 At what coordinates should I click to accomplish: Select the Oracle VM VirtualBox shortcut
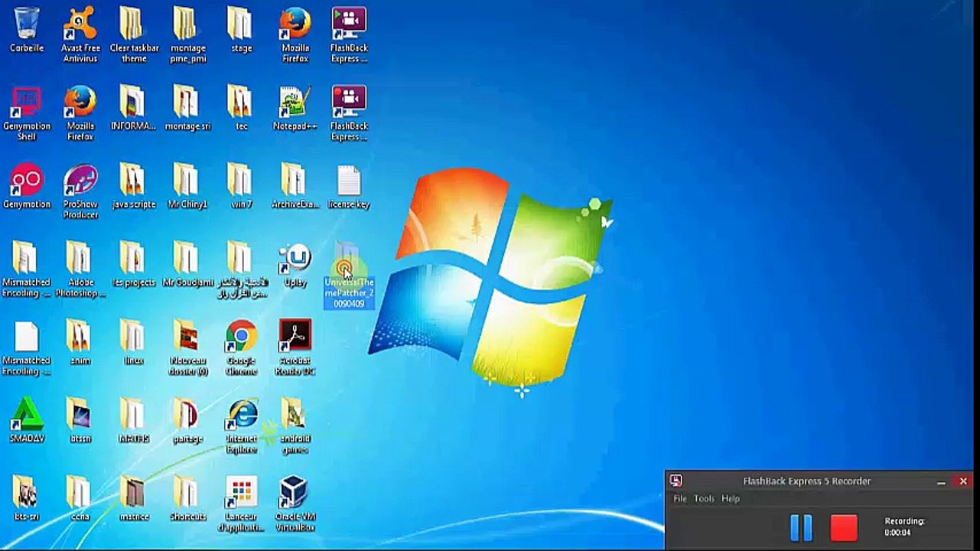coord(295,504)
